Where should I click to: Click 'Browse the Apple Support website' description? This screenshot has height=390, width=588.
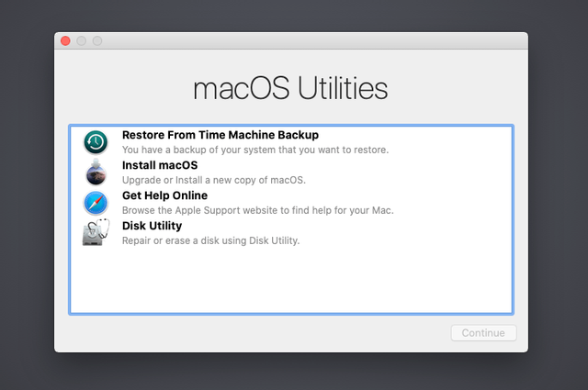(x=258, y=210)
